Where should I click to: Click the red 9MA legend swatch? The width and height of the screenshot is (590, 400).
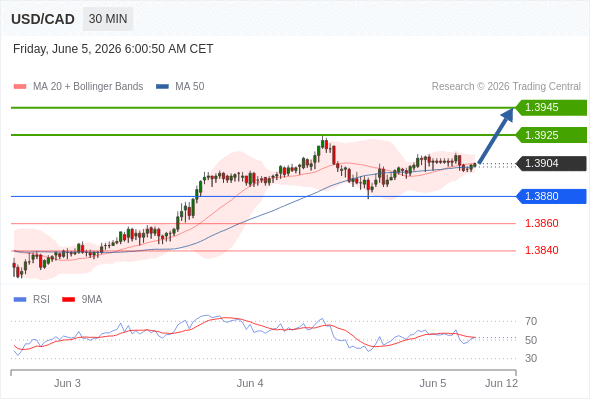pyautogui.click(x=68, y=300)
